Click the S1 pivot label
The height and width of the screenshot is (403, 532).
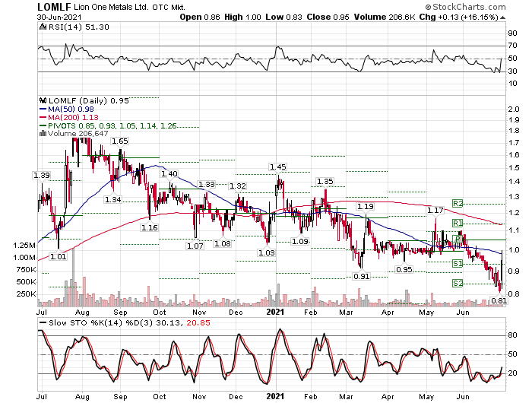pyautogui.click(x=458, y=263)
